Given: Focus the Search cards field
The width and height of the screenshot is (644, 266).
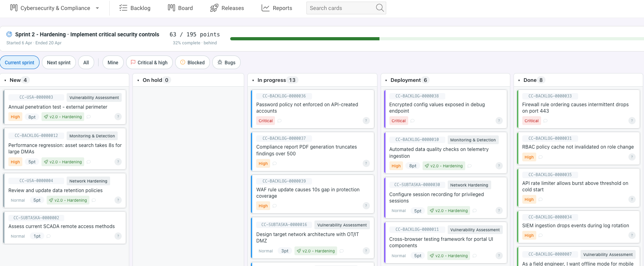Looking at the screenshot, I should [346, 8].
